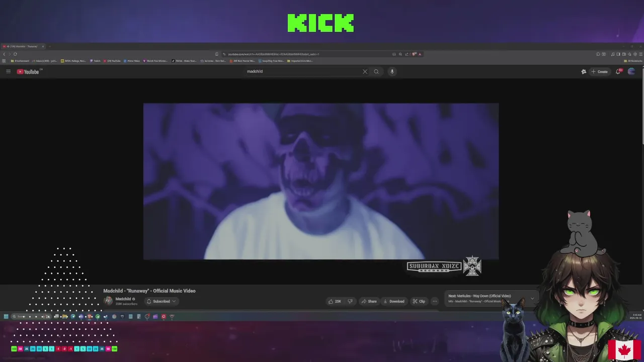Screen dimensions: 644x362
Task: Toggle the browser sidebar panel icon
Action: pos(618,54)
